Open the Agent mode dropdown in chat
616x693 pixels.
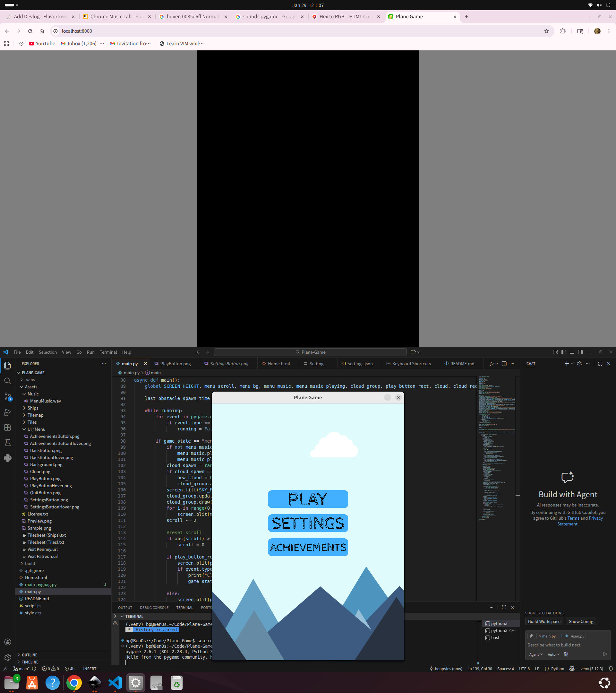pyautogui.click(x=536, y=654)
